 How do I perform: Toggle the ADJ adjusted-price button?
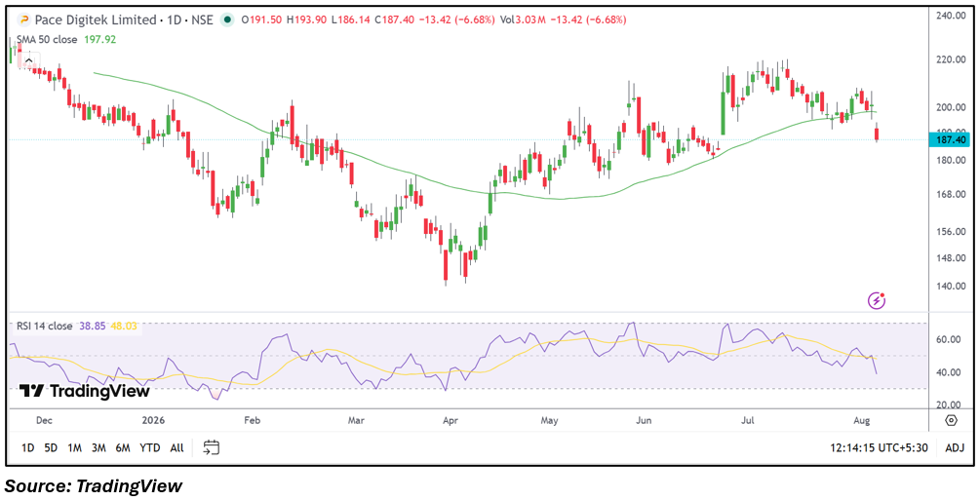(955, 448)
